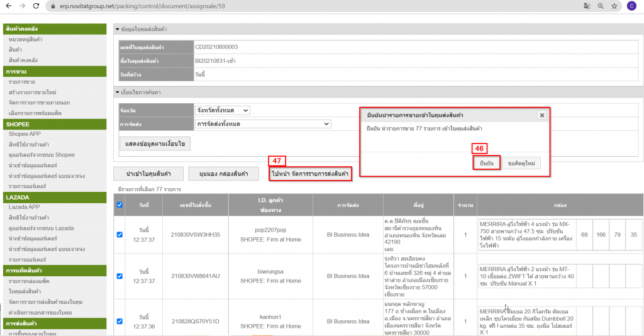Select Lazada APP from the sidebar menu
Image resolution: width=644 pixels, height=336 pixels.
24,206
